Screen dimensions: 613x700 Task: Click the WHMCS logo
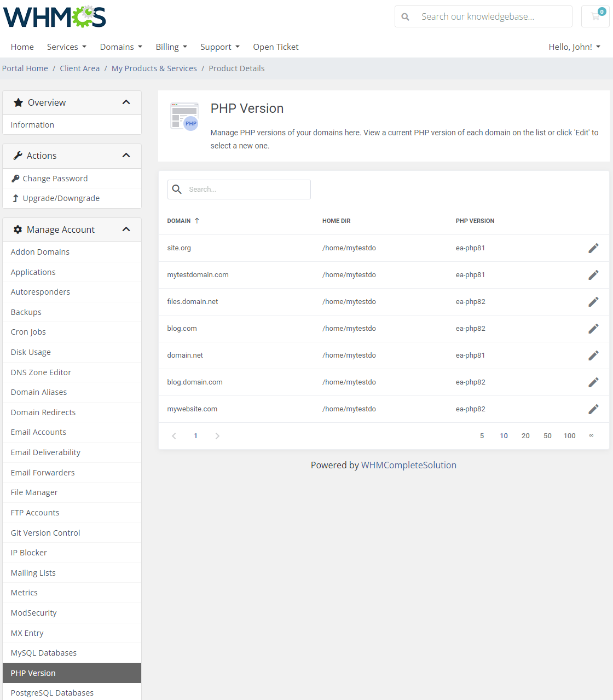55,17
